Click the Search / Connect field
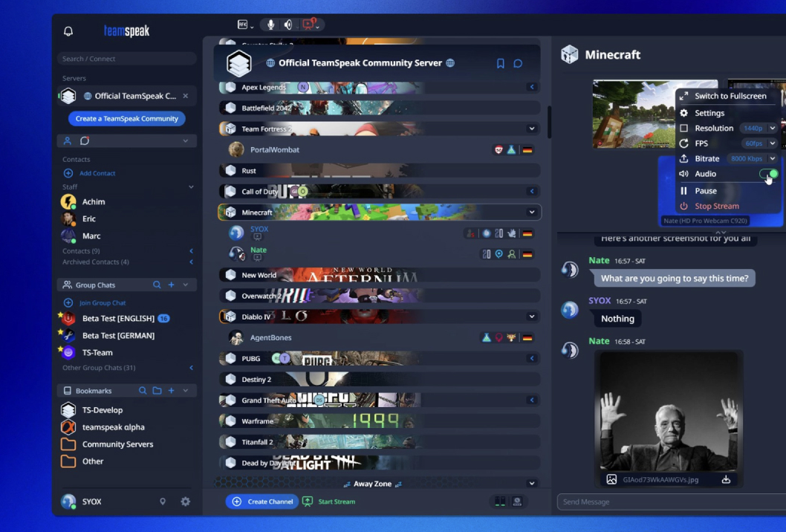 [127, 59]
